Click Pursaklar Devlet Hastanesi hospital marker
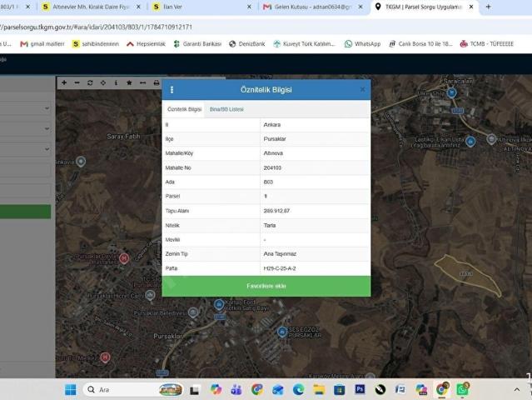532x400 pixels. [124, 258]
